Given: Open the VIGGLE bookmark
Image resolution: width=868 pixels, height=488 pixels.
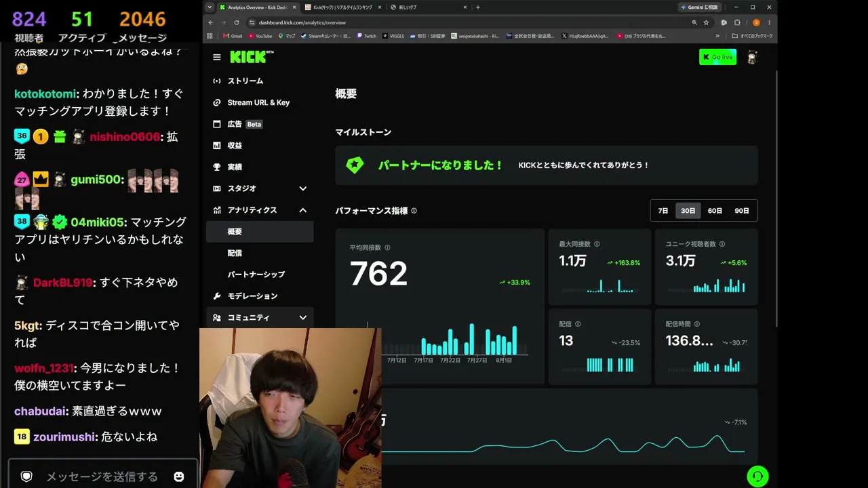Looking at the screenshot, I should click(x=395, y=36).
